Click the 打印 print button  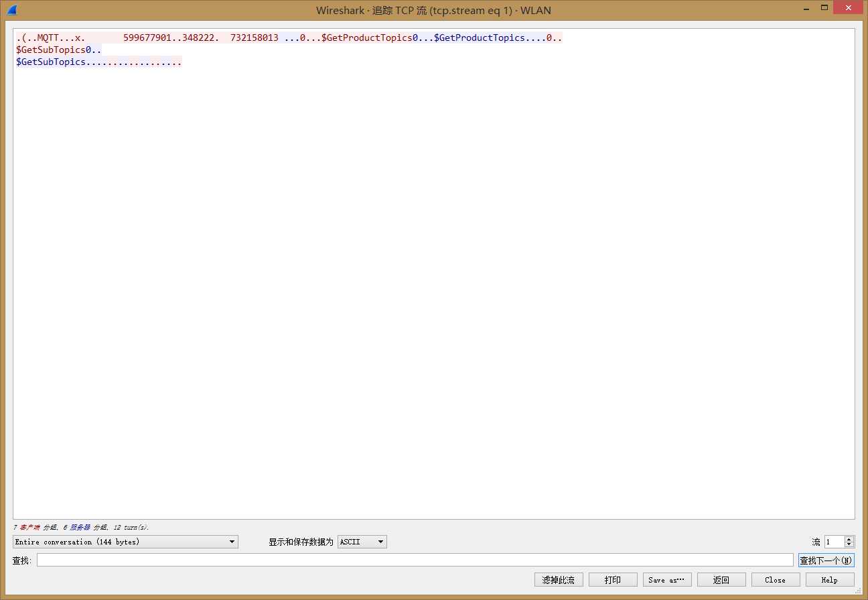point(613,580)
